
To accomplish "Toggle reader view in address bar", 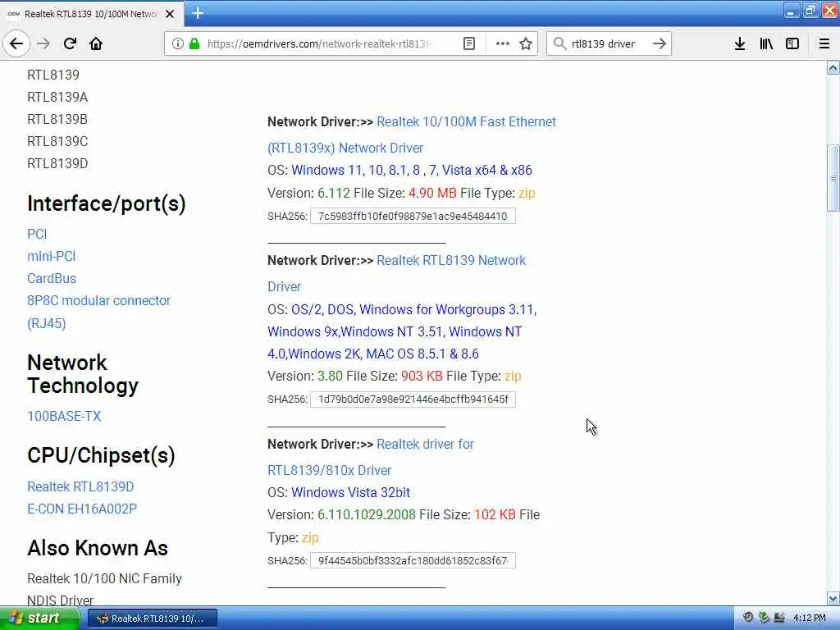I will click(468, 43).
